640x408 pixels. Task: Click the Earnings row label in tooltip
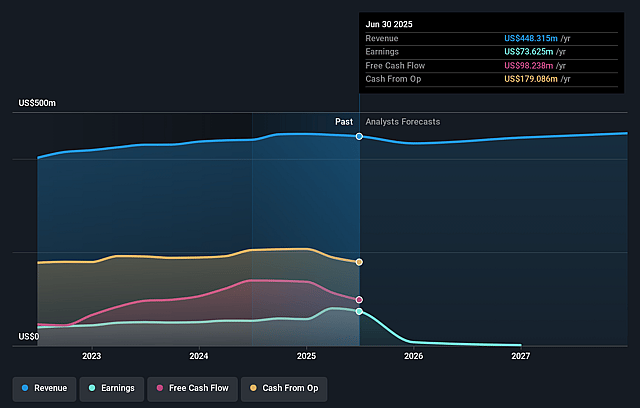[382, 52]
